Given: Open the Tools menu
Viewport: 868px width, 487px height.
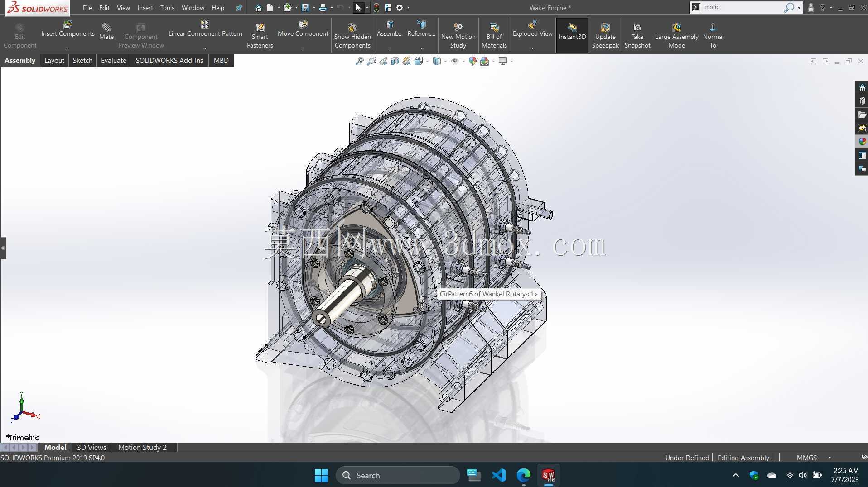Looking at the screenshot, I should (167, 8).
